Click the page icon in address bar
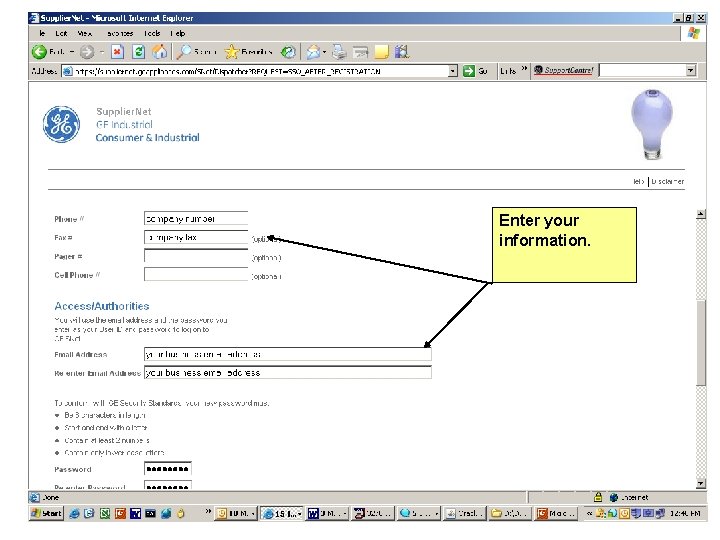 click(68, 71)
